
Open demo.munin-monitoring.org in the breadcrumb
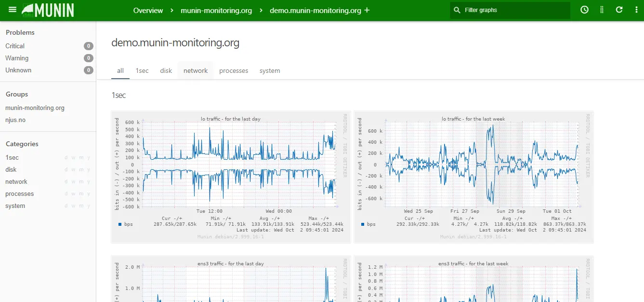pyautogui.click(x=315, y=10)
